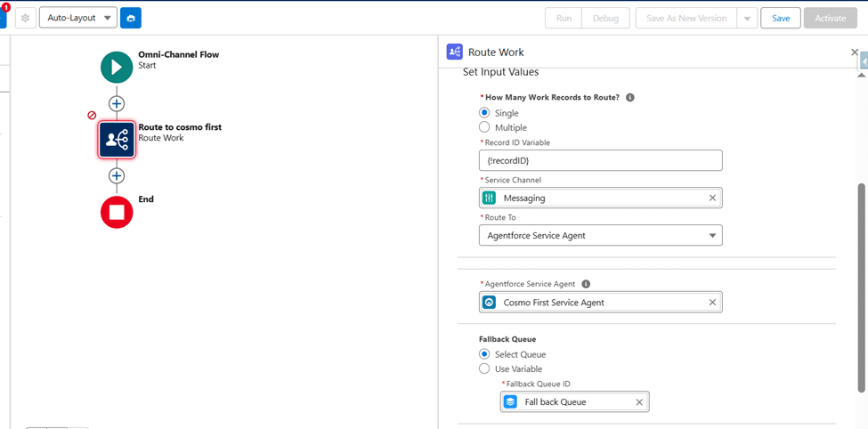The width and height of the screenshot is (868, 429).
Task: Click the Fall back Queue input field
Action: point(574,402)
